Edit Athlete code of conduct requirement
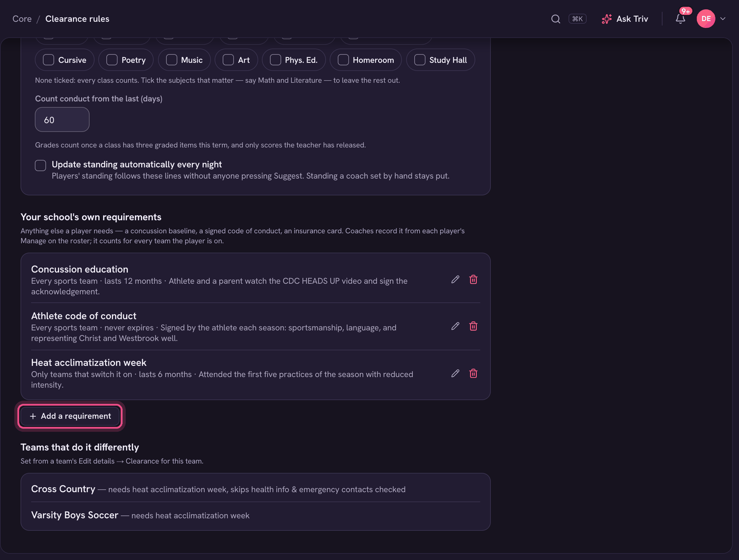The width and height of the screenshot is (739, 560). pyautogui.click(x=455, y=326)
